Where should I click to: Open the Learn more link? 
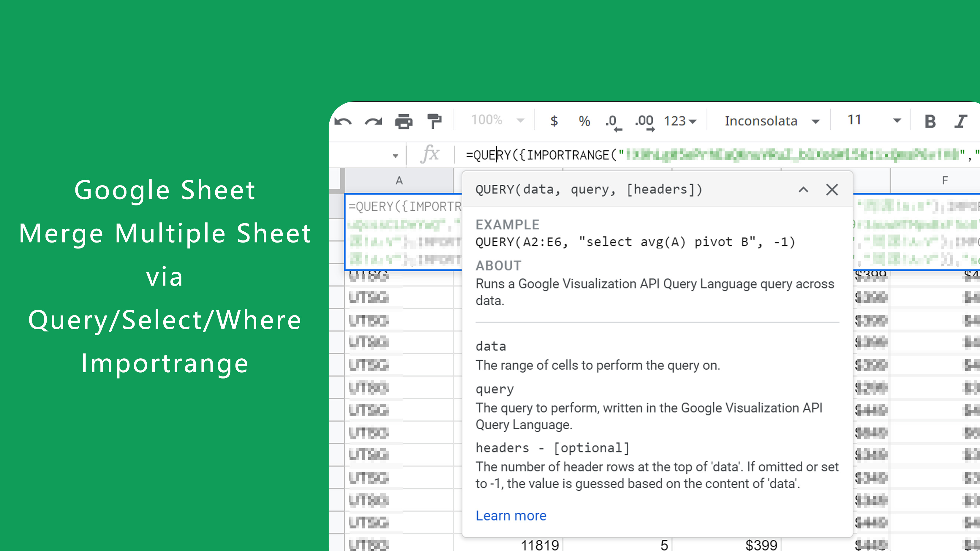(510, 516)
